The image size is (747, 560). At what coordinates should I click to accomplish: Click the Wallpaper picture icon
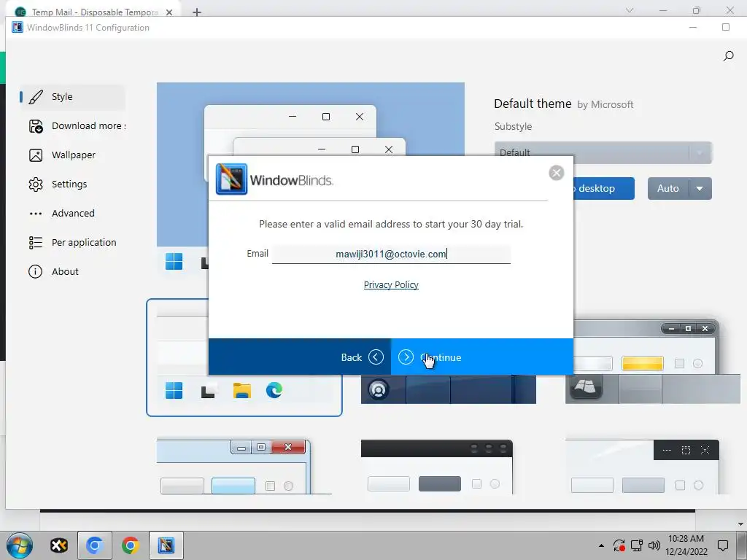click(36, 155)
